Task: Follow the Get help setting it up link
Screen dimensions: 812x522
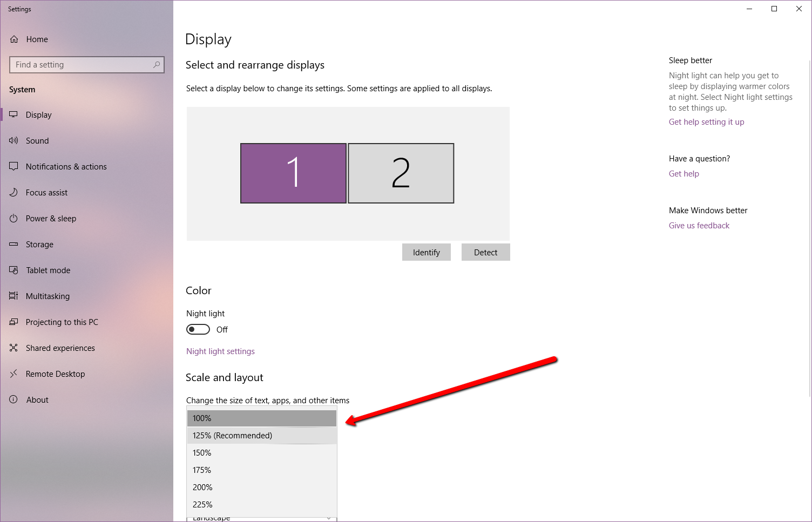Action: pos(706,122)
